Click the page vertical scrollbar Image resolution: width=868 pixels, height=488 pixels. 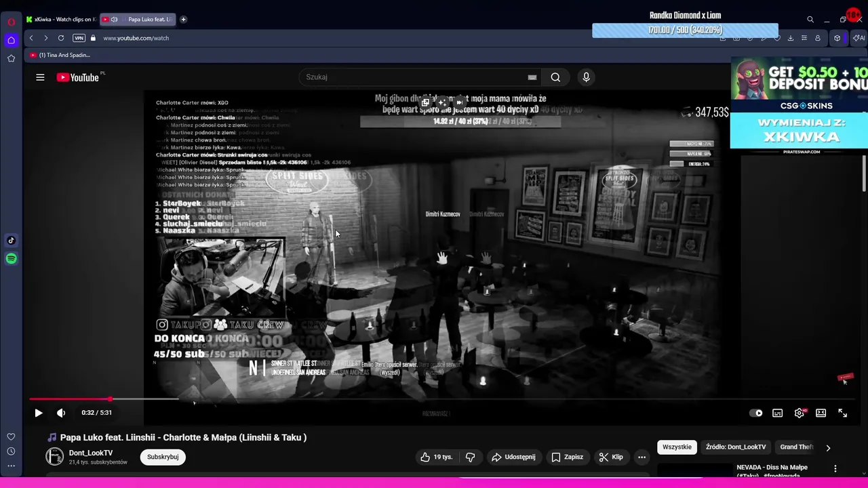pyautogui.click(x=864, y=173)
